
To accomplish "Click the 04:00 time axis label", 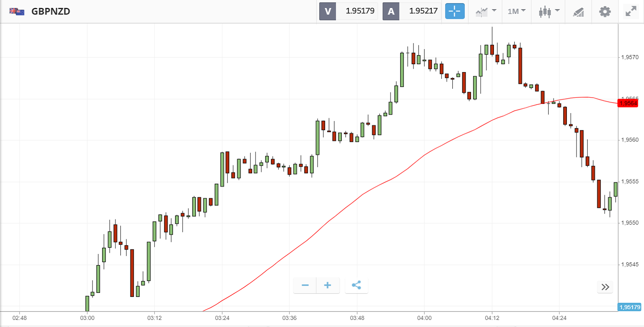I will click(424, 318).
